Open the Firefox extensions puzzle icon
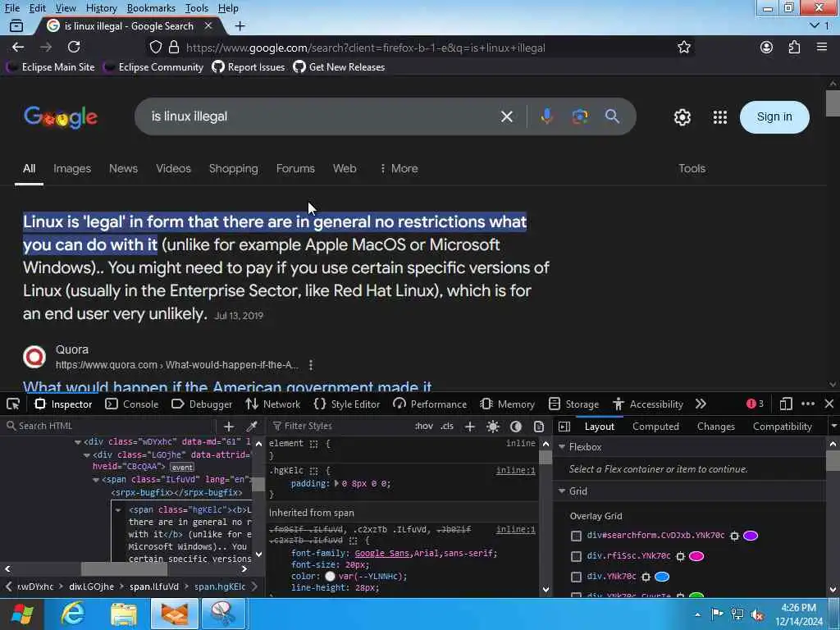Screen dimensions: 840x630 pyautogui.click(x=794, y=47)
